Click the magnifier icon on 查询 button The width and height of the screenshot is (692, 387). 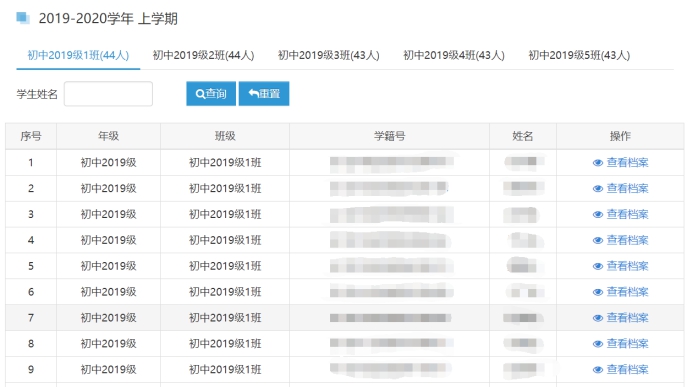pyautogui.click(x=200, y=94)
